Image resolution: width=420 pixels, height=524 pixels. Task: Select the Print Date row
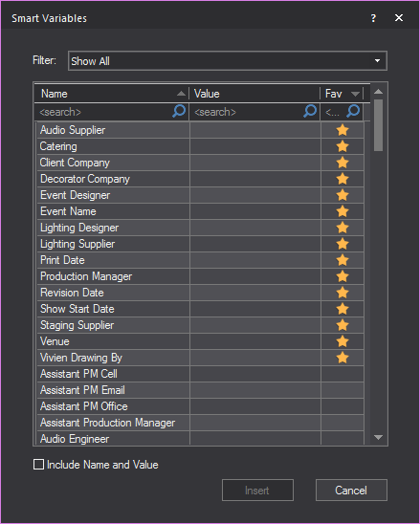click(200, 260)
